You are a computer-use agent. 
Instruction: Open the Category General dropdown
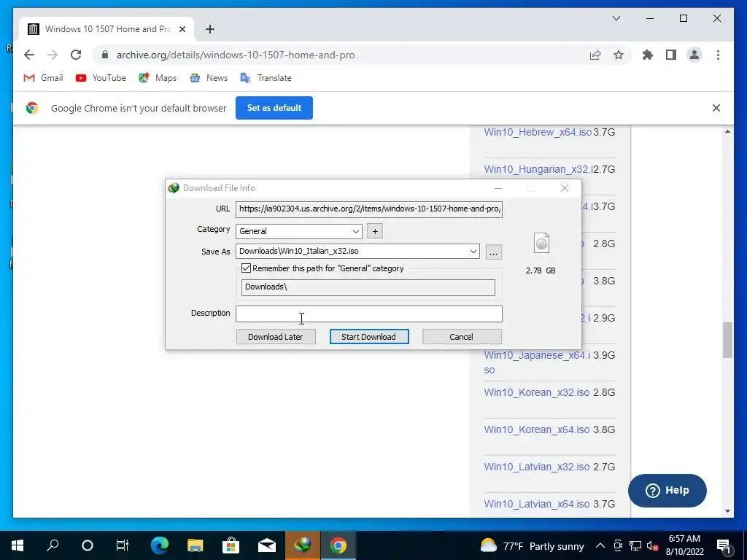pos(298,231)
